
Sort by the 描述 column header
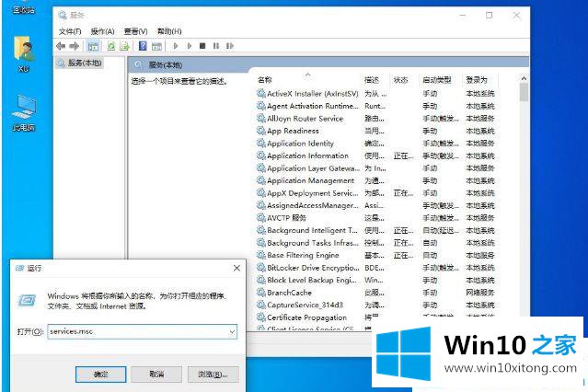click(x=372, y=79)
